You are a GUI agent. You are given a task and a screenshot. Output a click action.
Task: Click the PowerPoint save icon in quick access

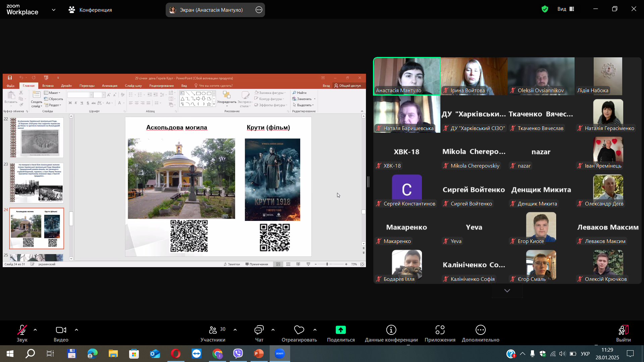coord(10,78)
